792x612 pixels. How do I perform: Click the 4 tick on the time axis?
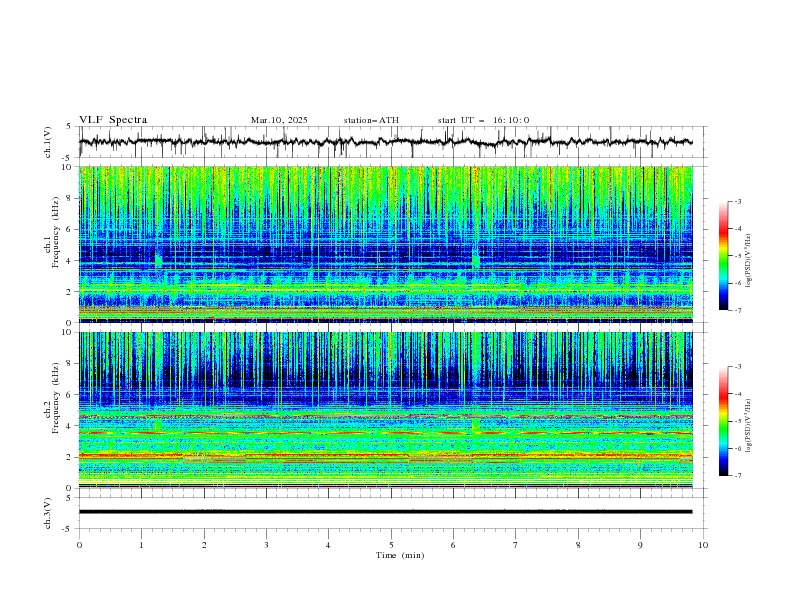(x=328, y=545)
